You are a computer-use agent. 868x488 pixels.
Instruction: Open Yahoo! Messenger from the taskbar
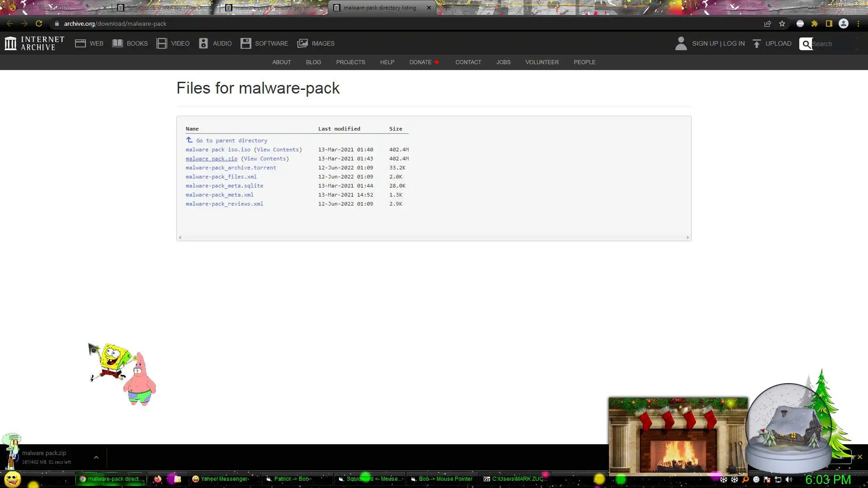click(x=220, y=479)
